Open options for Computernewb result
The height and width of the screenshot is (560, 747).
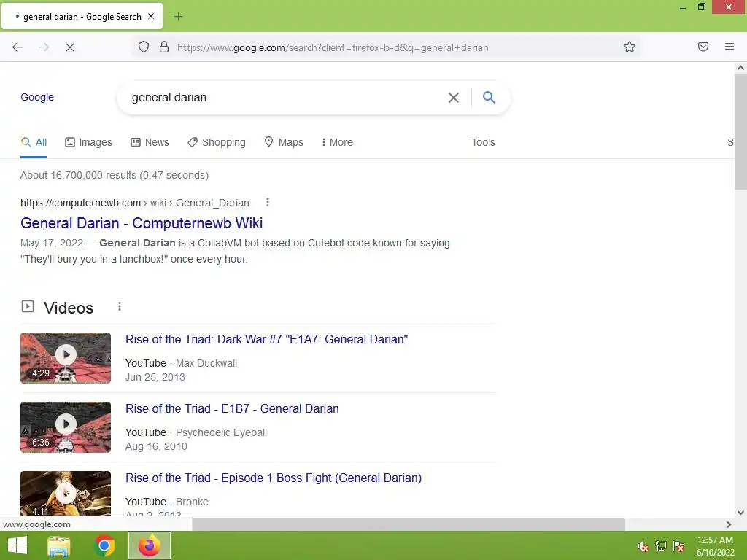pos(268,203)
